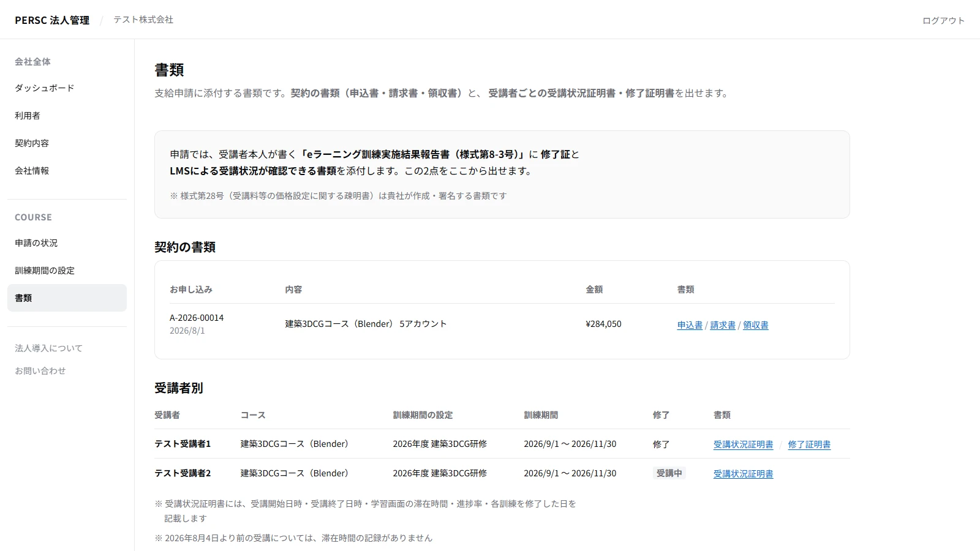This screenshot has width=980, height=551.
Task: Click the コース column header
Action: point(253,415)
